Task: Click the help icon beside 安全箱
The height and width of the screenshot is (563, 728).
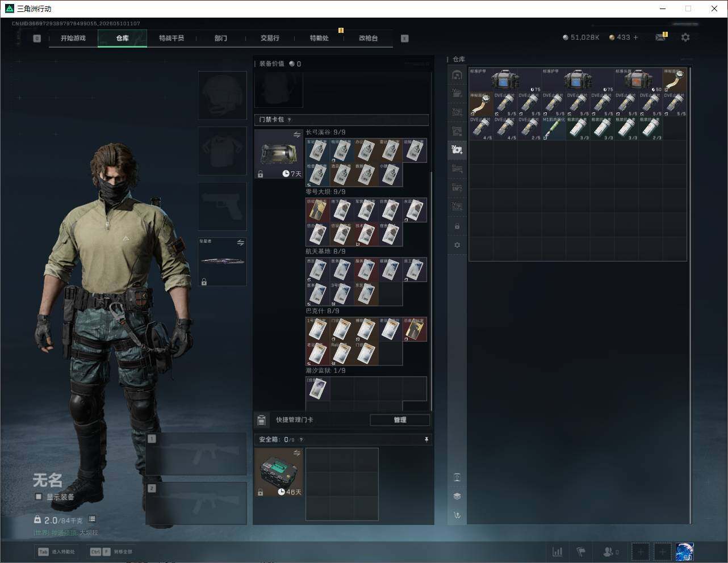Action: [x=301, y=440]
